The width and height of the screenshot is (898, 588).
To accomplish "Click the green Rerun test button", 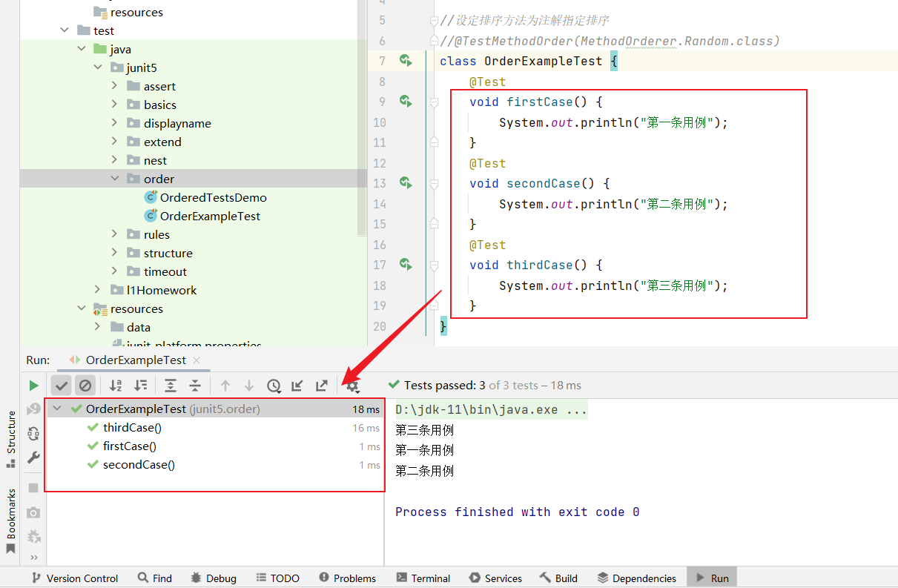I will [33, 386].
